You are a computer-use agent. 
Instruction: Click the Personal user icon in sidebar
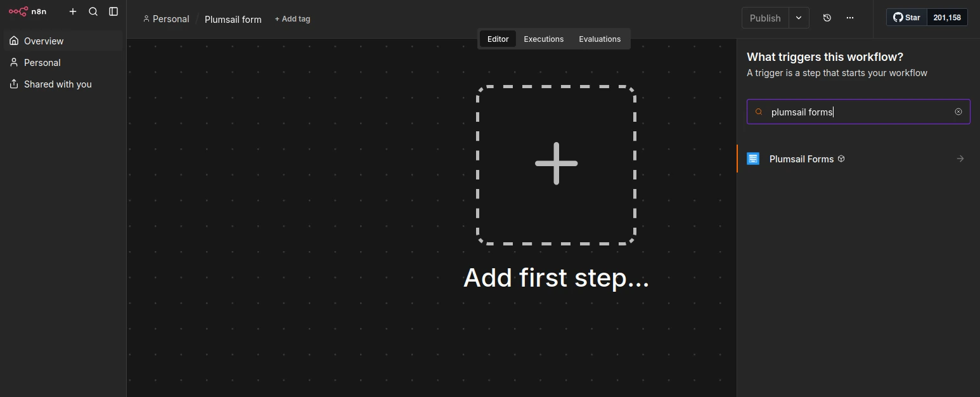click(14, 62)
